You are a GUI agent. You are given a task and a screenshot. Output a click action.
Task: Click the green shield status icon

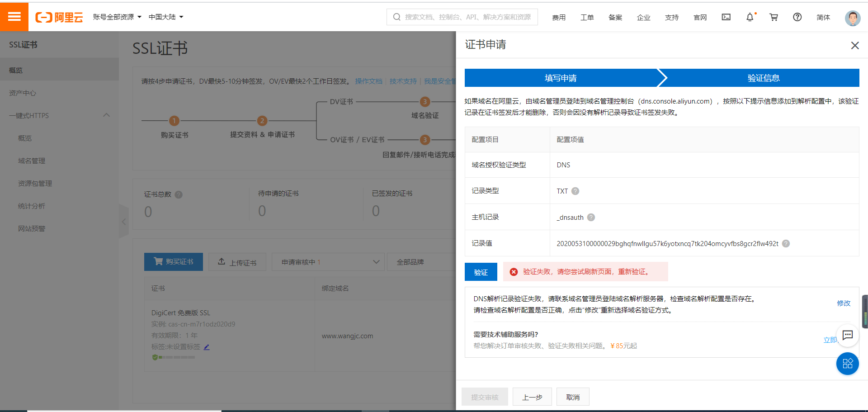[x=155, y=357]
